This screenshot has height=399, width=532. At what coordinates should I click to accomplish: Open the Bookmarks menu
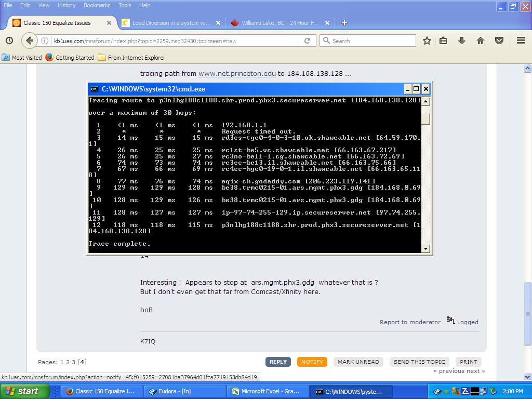pyautogui.click(x=97, y=5)
